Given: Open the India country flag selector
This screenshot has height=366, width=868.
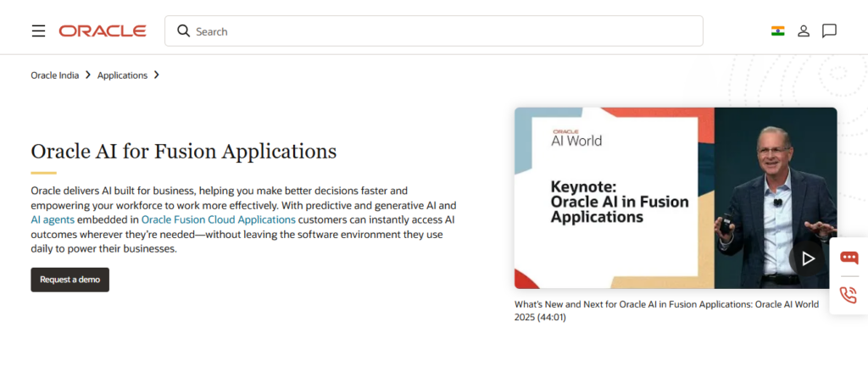Looking at the screenshot, I should (778, 31).
